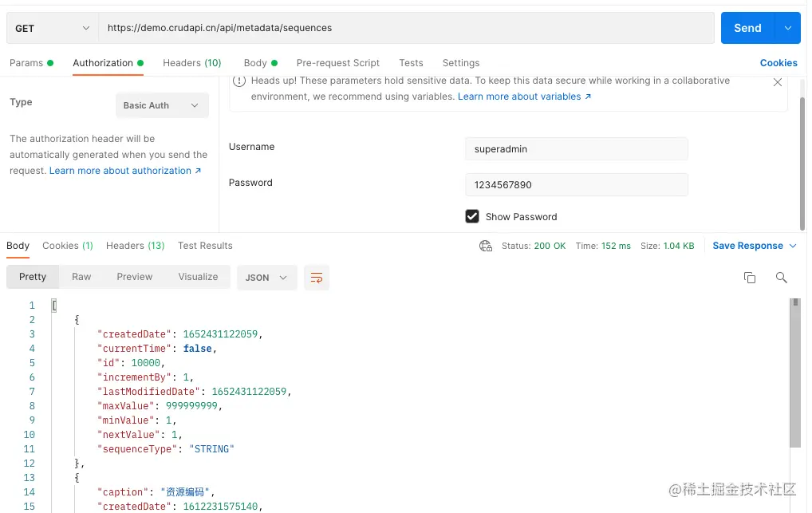Click the Heads up info icon
Image resolution: width=812 pixels, height=513 pixels.
[238, 81]
